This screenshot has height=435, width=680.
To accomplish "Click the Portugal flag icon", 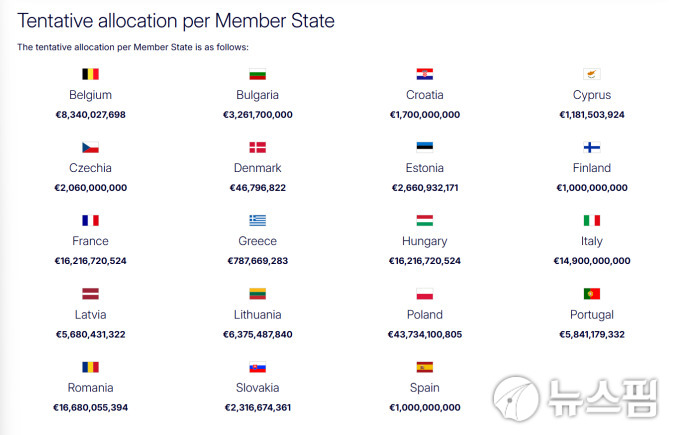I will click(592, 294).
